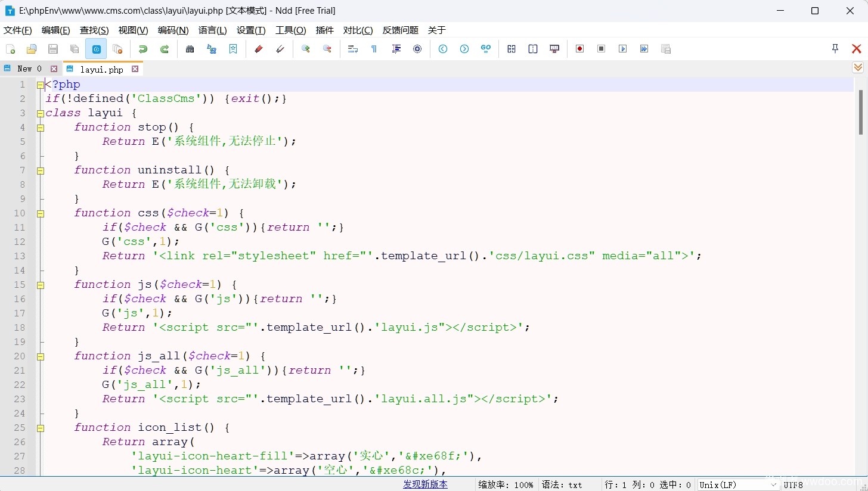This screenshot has height=491, width=868.
Task: Open the 文件(F) menu
Action: (18, 30)
